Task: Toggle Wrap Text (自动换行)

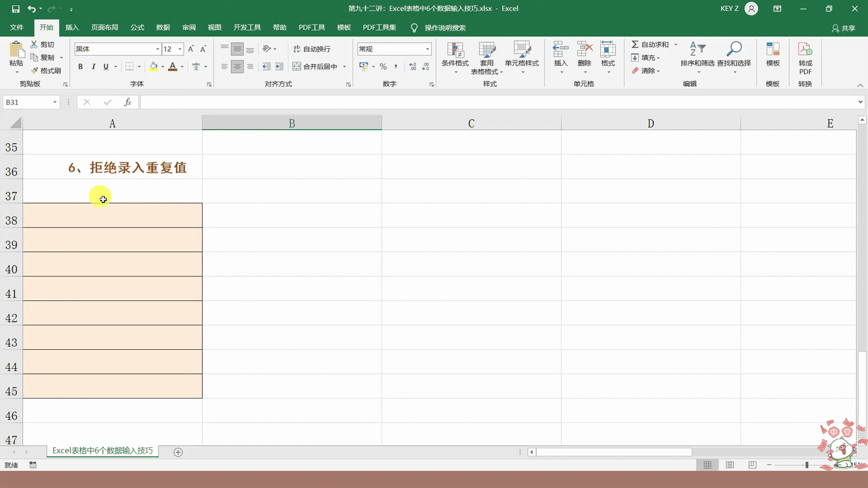Action: 312,49
